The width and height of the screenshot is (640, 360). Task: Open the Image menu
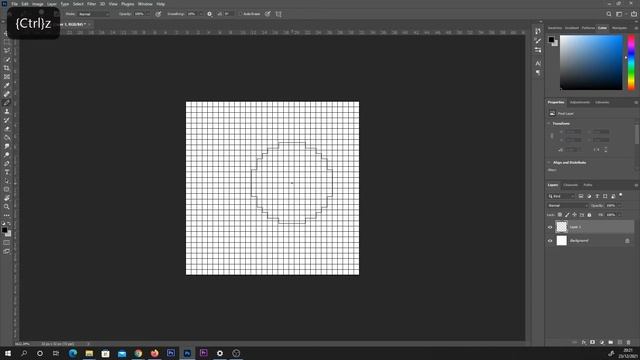click(x=38, y=4)
